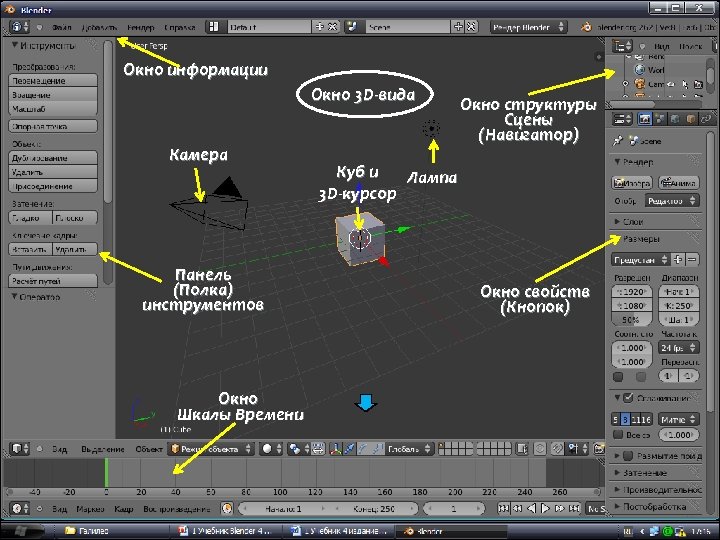The width and height of the screenshot is (720, 540).
Task: Select anti-aliasing sample value 11
Action: [x=636, y=419]
